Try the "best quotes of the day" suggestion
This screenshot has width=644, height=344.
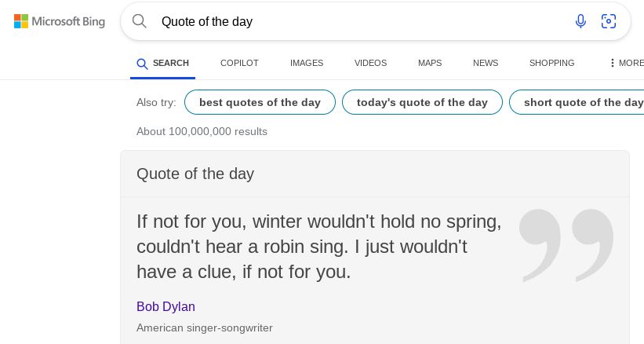pos(260,102)
